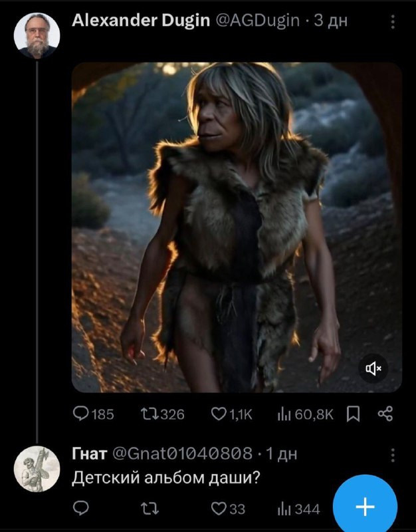The height and width of the screenshot is (532, 416).
Task: Open Гнат's profile avatar
Action: [x=37, y=469]
